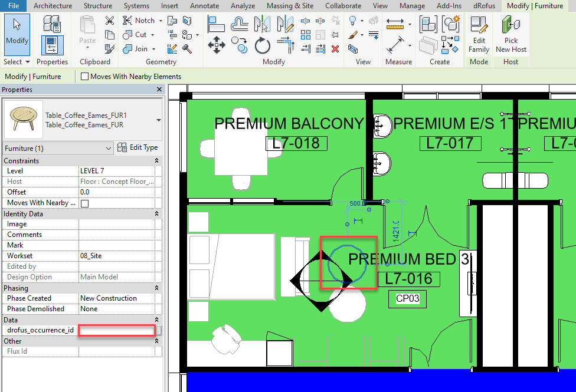The height and width of the screenshot is (392, 576).
Task: Collapse the Identity Data section
Action: tap(156, 214)
